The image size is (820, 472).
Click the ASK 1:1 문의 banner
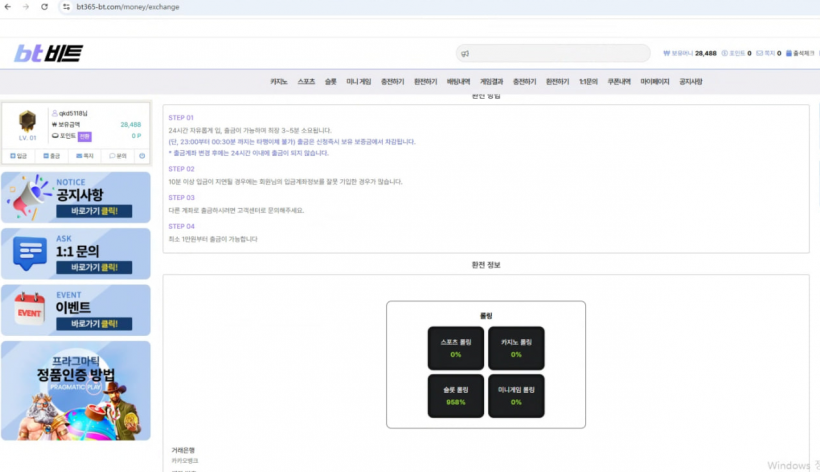(x=76, y=254)
